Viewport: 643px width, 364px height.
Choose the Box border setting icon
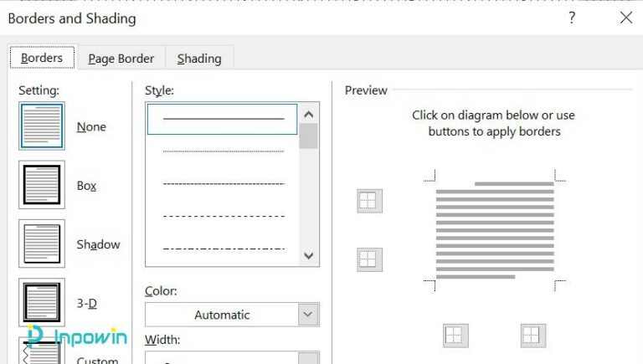click(41, 185)
